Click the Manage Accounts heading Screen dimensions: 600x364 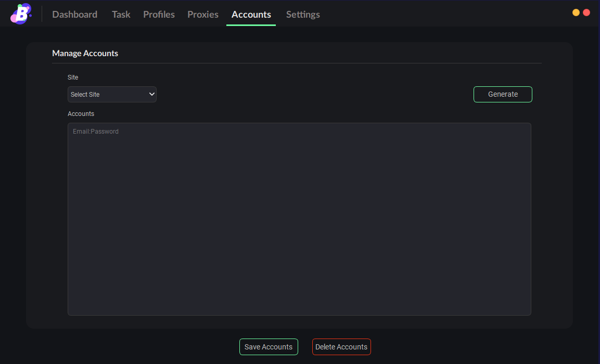(x=85, y=53)
